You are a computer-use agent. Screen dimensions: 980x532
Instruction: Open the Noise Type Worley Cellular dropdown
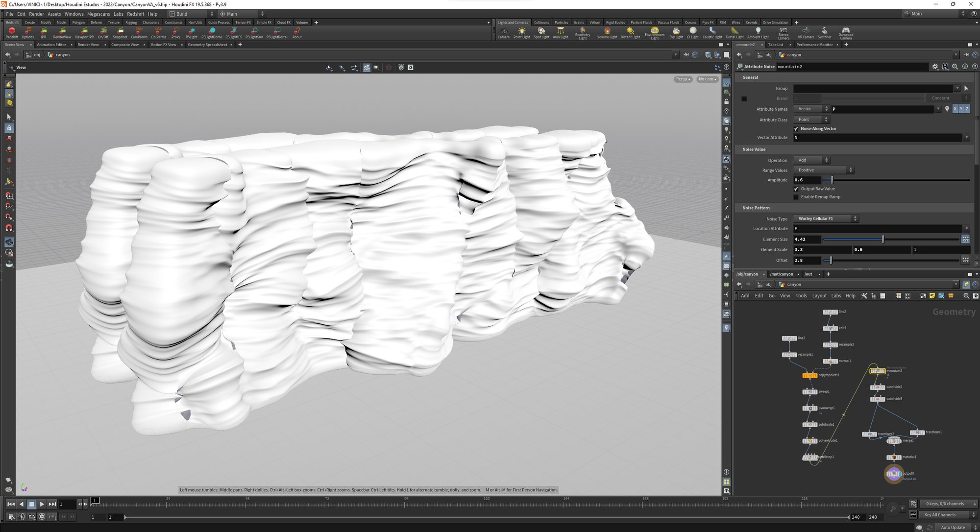(x=826, y=218)
